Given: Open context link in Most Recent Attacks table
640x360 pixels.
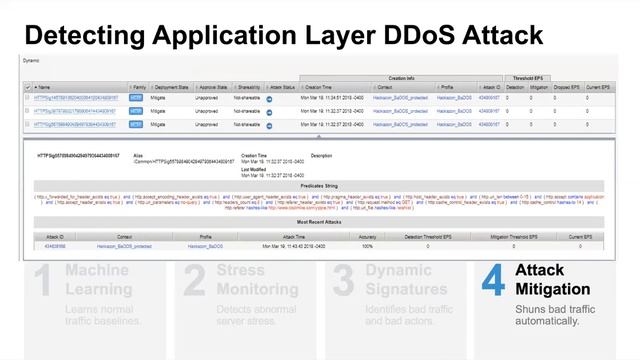Looking at the screenshot, I should (x=124, y=247).
